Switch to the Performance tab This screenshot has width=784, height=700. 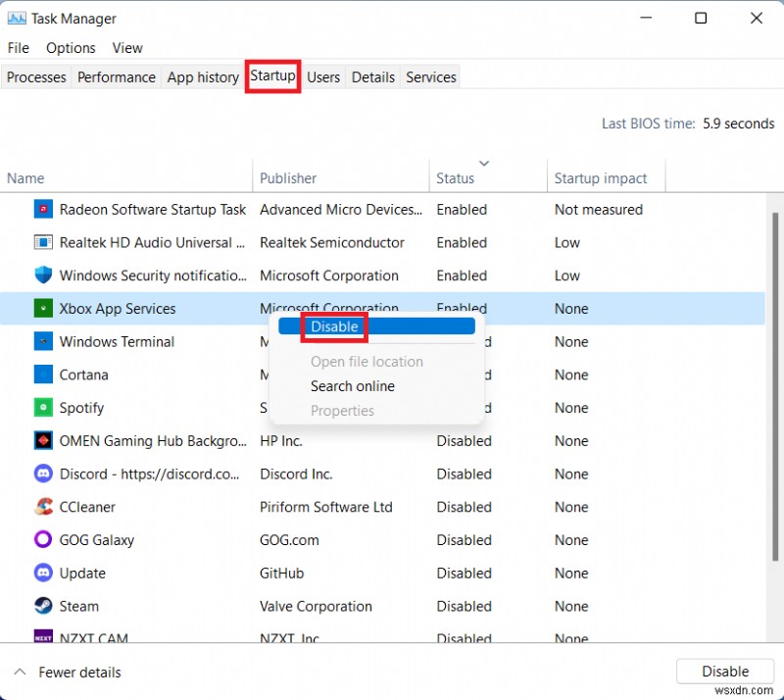pos(116,76)
